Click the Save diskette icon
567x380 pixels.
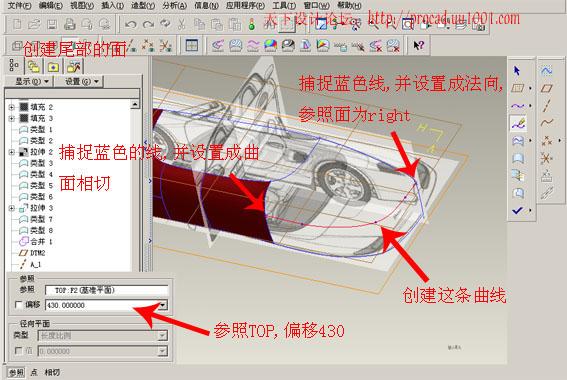52,24
